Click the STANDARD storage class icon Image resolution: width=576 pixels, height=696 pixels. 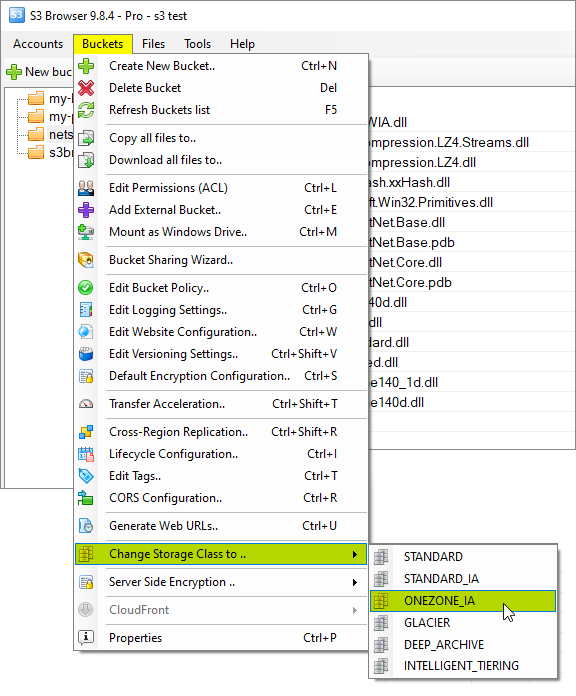point(381,557)
